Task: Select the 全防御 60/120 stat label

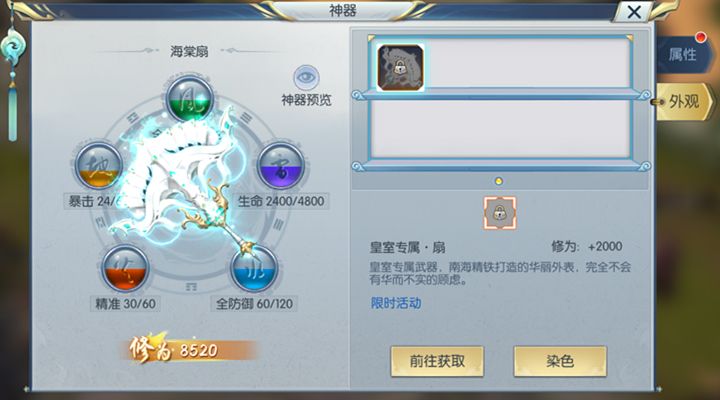Action: (254, 304)
